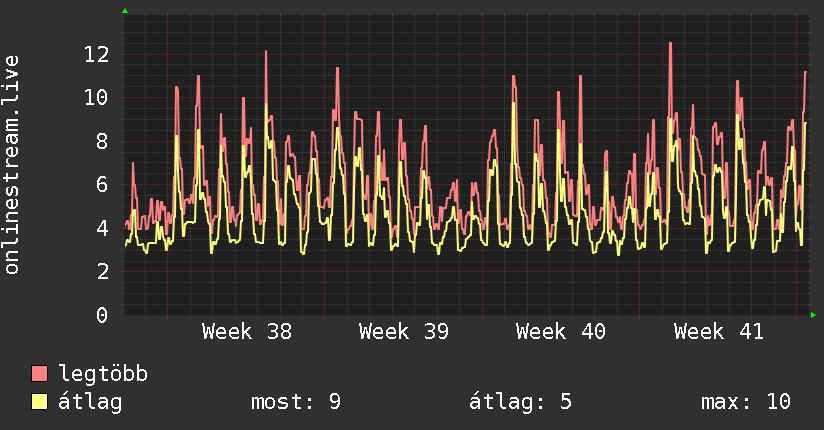Viewport: 824px width, 430px height.
Task: Click the 'most: 9' current value
Action: pyautogui.click(x=296, y=402)
